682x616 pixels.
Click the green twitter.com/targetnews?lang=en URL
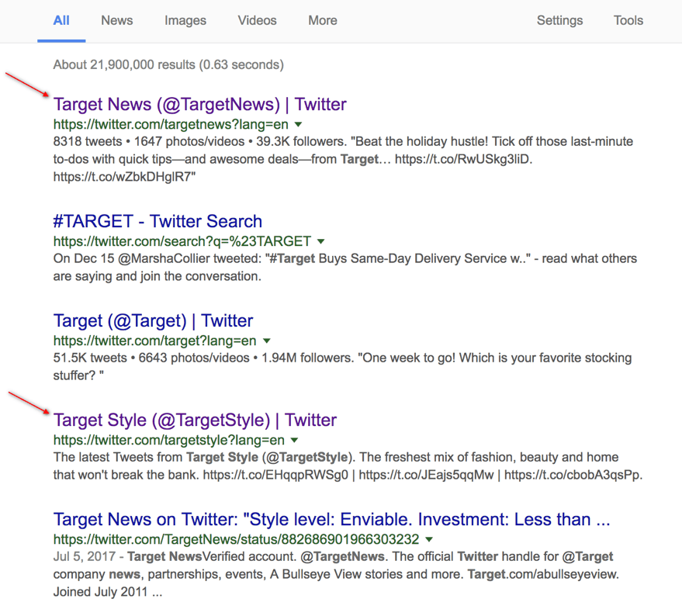[x=171, y=124]
